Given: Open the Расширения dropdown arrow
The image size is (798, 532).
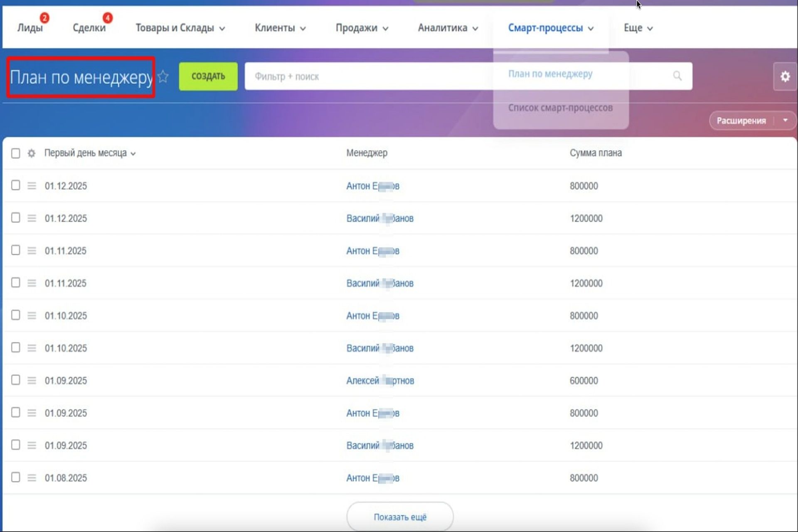Looking at the screenshot, I should tap(785, 121).
